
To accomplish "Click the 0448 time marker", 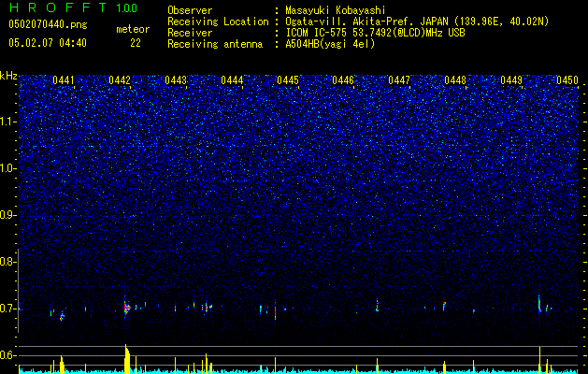I will pos(455,80).
